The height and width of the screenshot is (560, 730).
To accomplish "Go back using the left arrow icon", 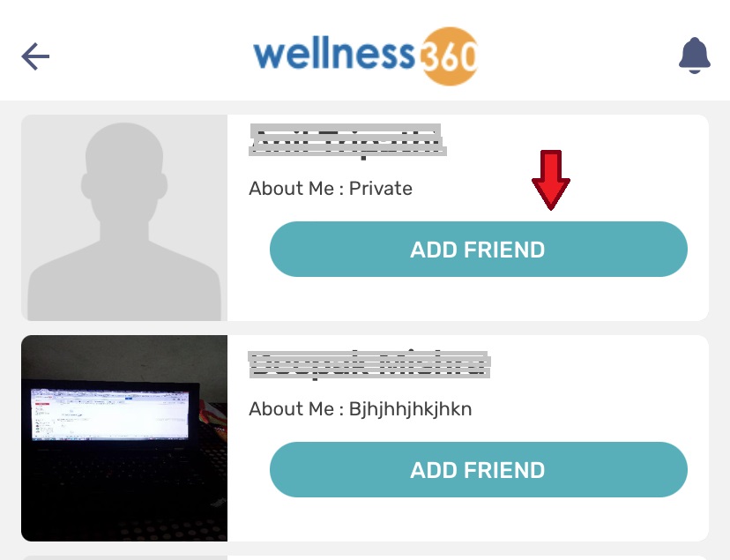I will pyautogui.click(x=35, y=56).
